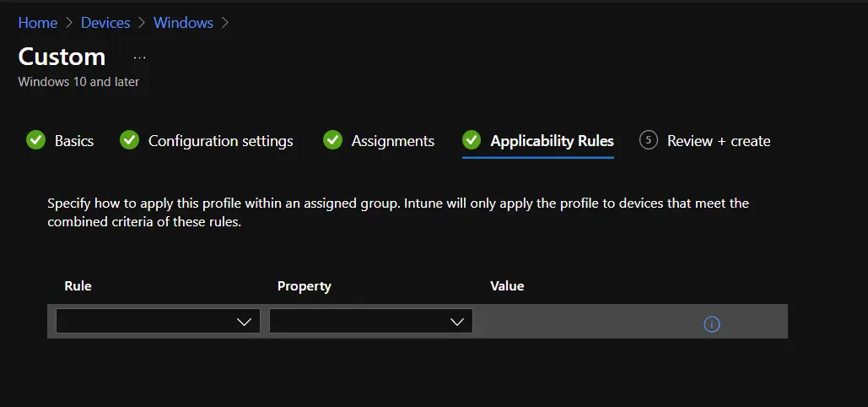Open the Rule dropdown box
Viewport: 868px width, 407px height.
tap(158, 322)
